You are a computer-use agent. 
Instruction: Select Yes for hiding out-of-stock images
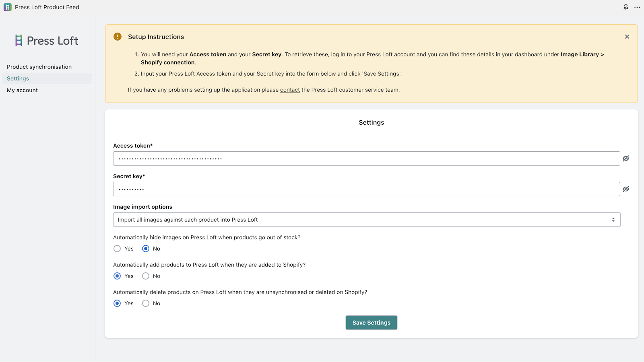point(117,249)
